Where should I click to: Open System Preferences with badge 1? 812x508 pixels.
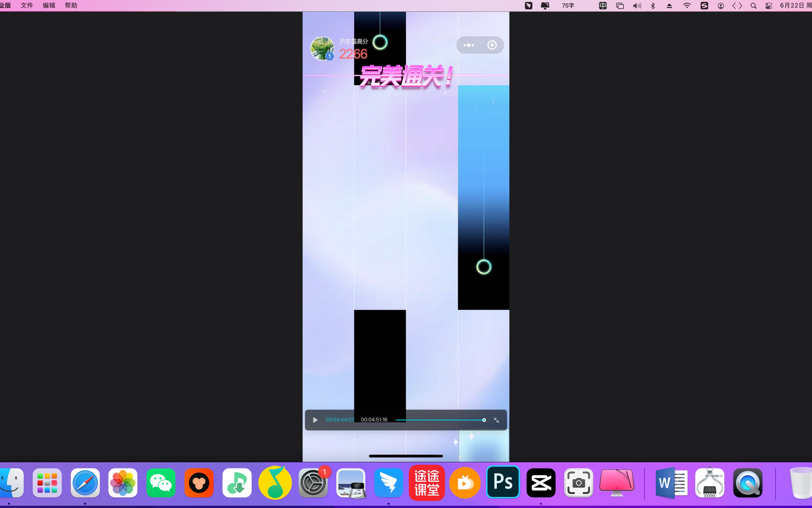point(313,483)
